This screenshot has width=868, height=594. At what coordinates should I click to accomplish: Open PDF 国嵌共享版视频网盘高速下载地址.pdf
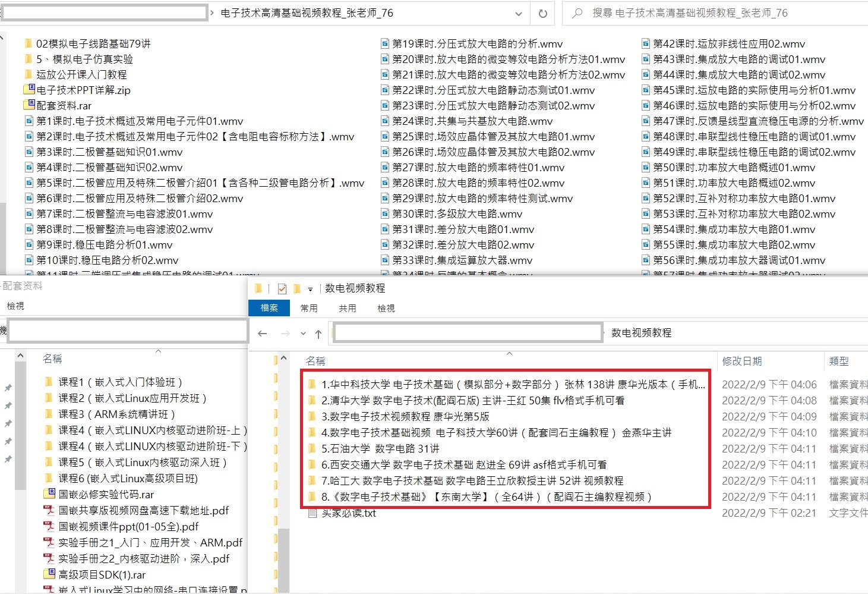[x=137, y=510]
